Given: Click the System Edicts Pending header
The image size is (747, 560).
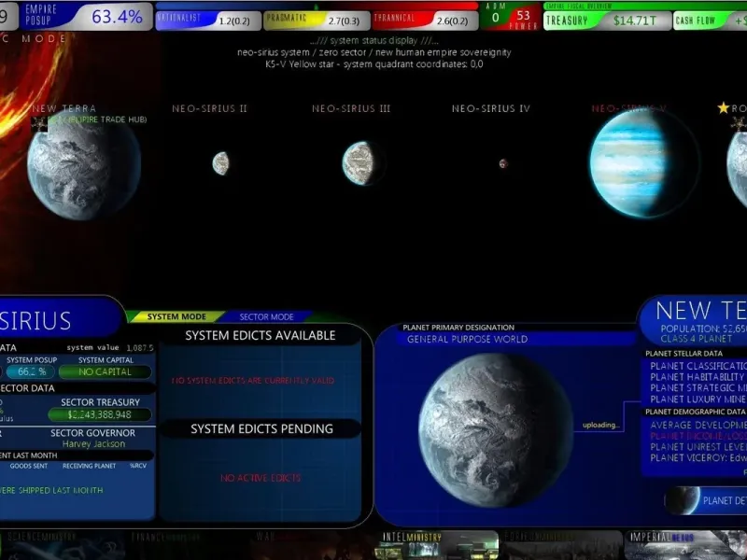Looking at the screenshot, I should [x=261, y=428].
